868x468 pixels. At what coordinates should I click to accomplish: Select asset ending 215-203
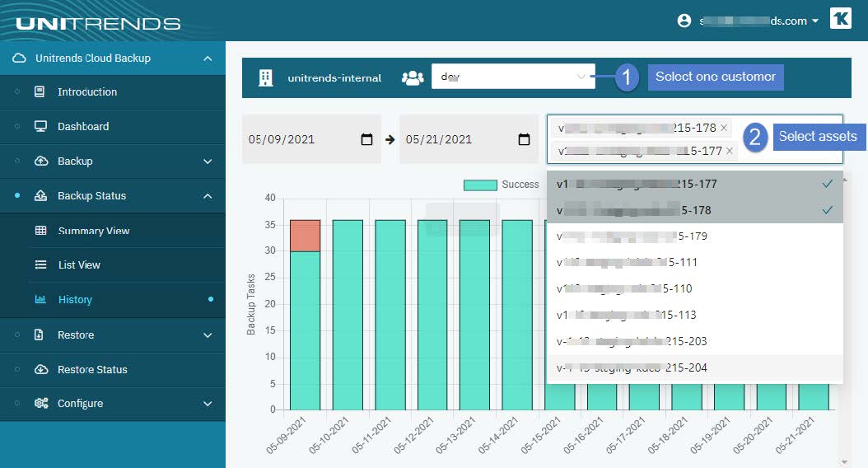click(695, 341)
